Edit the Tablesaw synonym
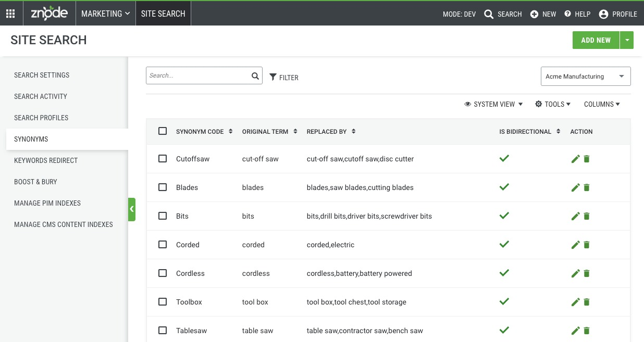Screen dimensions: 644x342 (x=576, y=331)
